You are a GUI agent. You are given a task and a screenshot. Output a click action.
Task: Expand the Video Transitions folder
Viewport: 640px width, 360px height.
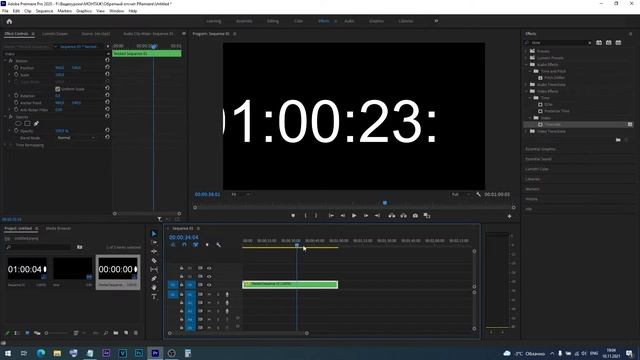tap(526, 131)
